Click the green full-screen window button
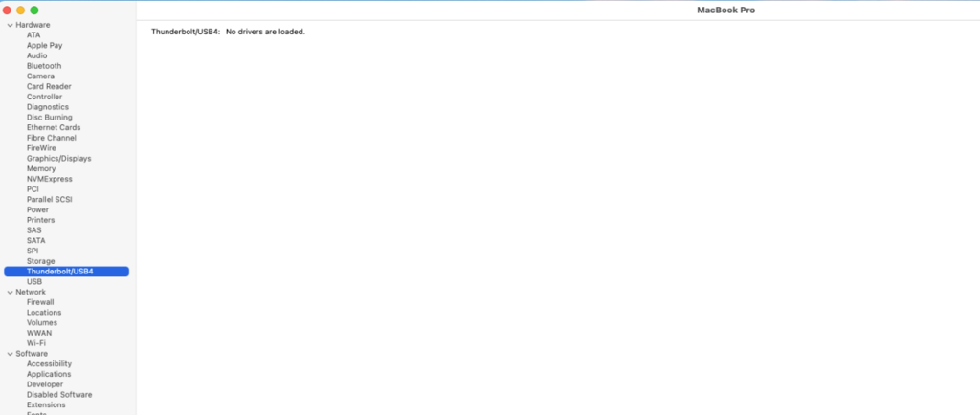This screenshot has height=415, width=980. pyautogui.click(x=34, y=10)
